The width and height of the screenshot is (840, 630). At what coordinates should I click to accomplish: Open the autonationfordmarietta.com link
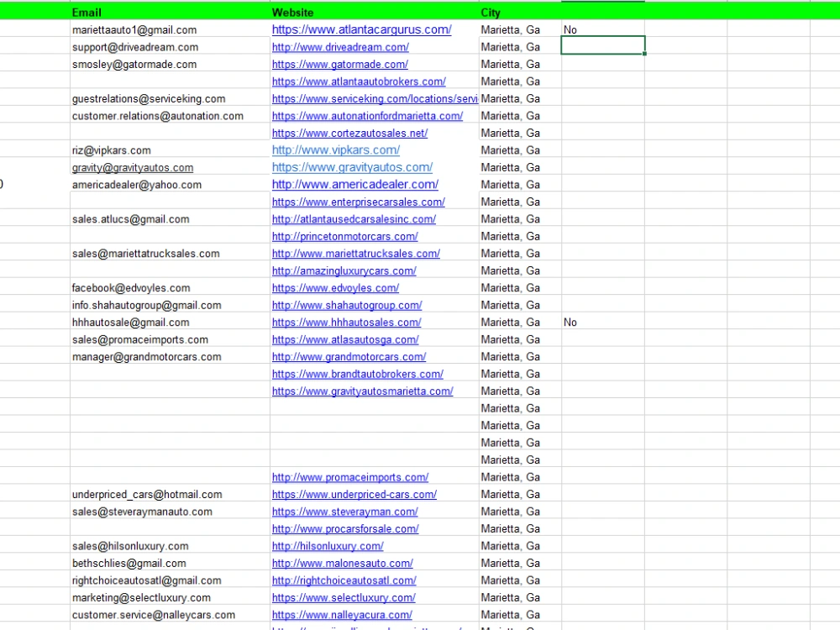pos(367,116)
